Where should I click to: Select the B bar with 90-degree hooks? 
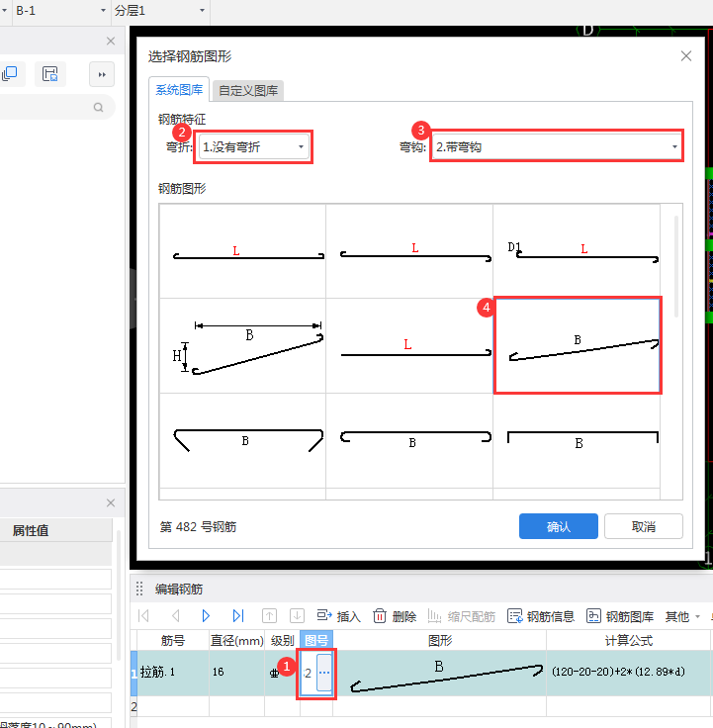577,440
